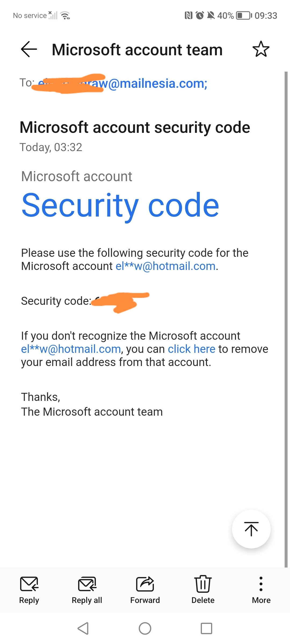Viewport: 290px width, 644px height.
Task: Open recent apps square button
Action: point(206,628)
